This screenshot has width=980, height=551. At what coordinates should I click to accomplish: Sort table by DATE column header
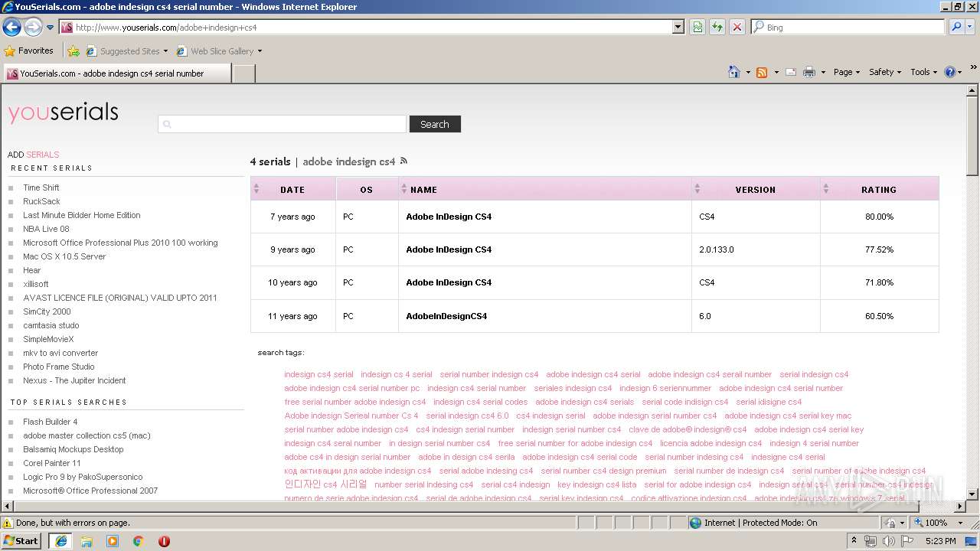coord(292,190)
